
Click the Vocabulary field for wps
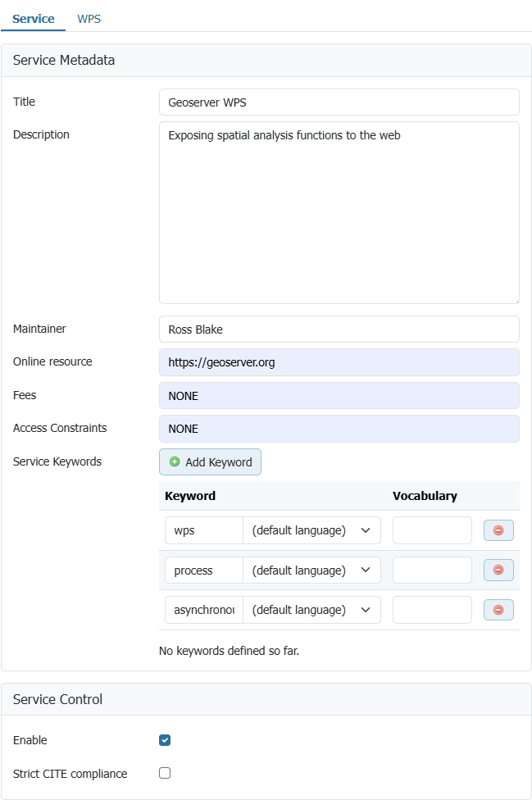pyautogui.click(x=432, y=530)
